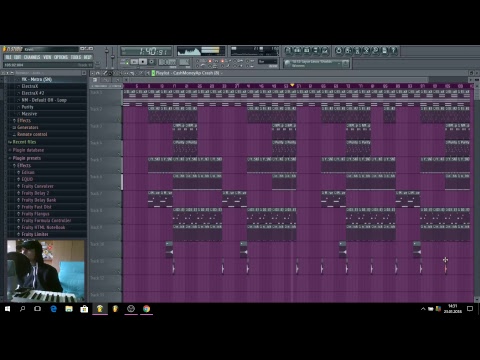Select Purity in the browser

coord(27,107)
